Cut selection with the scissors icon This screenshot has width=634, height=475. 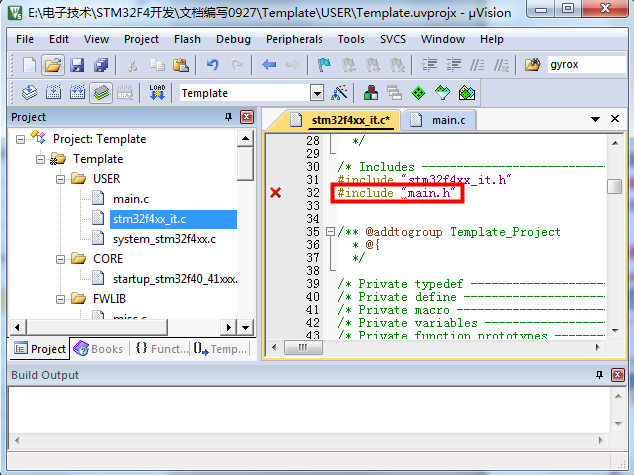pyautogui.click(x=132, y=65)
